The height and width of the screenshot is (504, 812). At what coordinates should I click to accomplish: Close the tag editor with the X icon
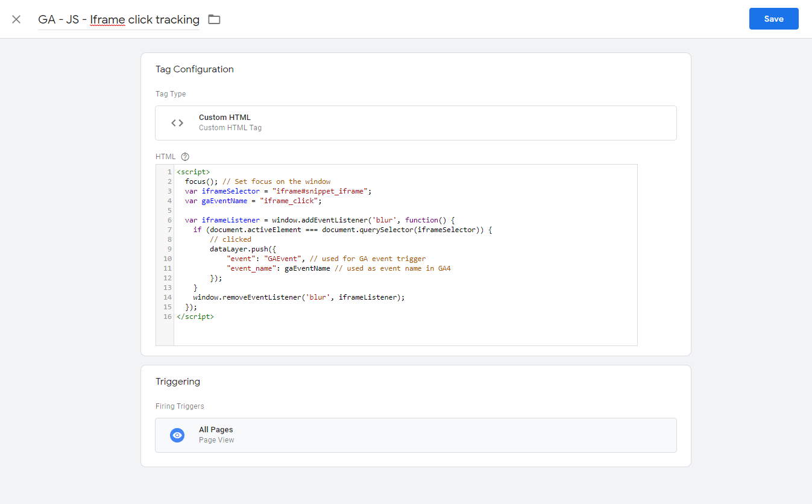pyautogui.click(x=16, y=19)
